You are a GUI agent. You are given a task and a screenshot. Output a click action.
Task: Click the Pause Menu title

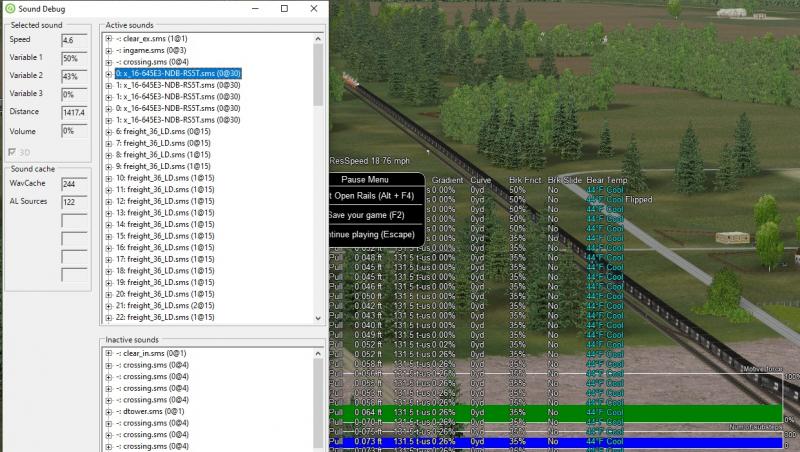pyautogui.click(x=365, y=180)
